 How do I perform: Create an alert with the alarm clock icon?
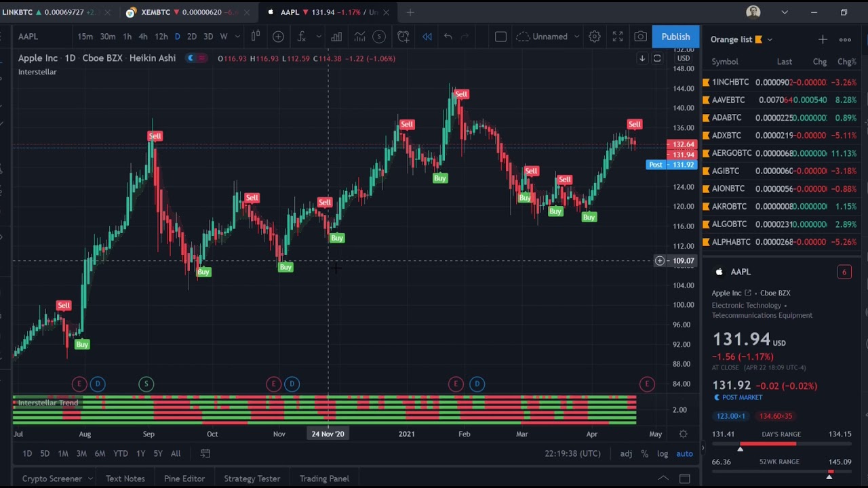tap(403, 37)
